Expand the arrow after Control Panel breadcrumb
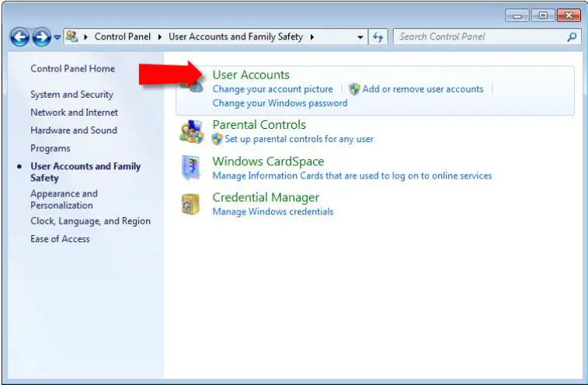This screenshot has width=588, height=385. pyautogui.click(x=160, y=36)
